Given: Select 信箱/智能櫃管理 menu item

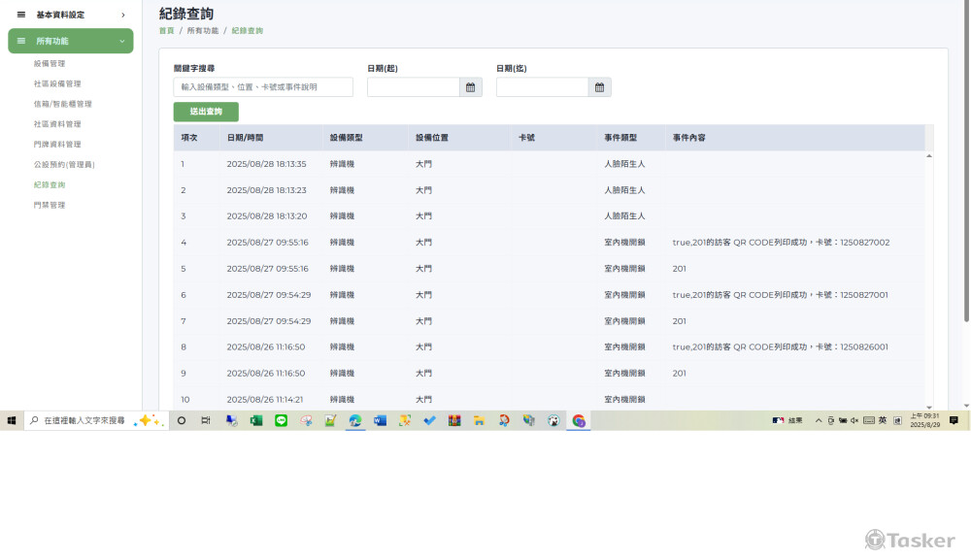Looking at the screenshot, I should 63,104.
